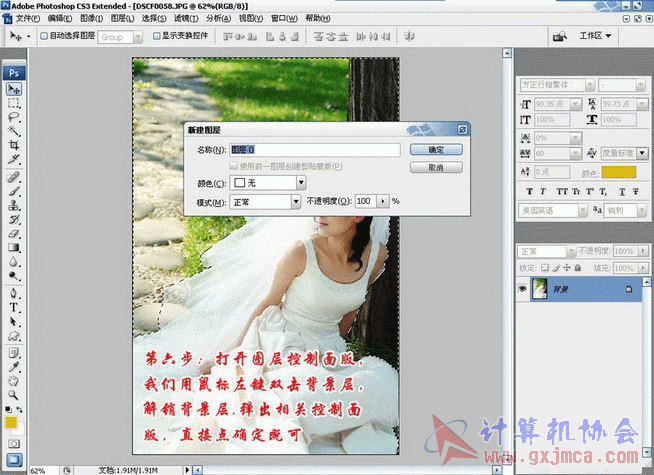
Task: Select the Lasso tool
Action: (14, 117)
